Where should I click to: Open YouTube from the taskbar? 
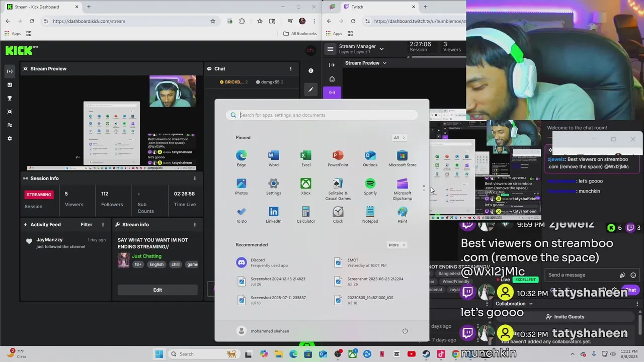pyautogui.click(x=412, y=354)
